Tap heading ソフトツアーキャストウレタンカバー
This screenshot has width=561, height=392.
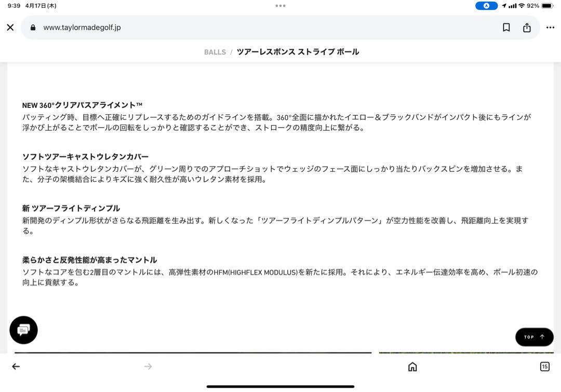pyautogui.click(x=85, y=157)
